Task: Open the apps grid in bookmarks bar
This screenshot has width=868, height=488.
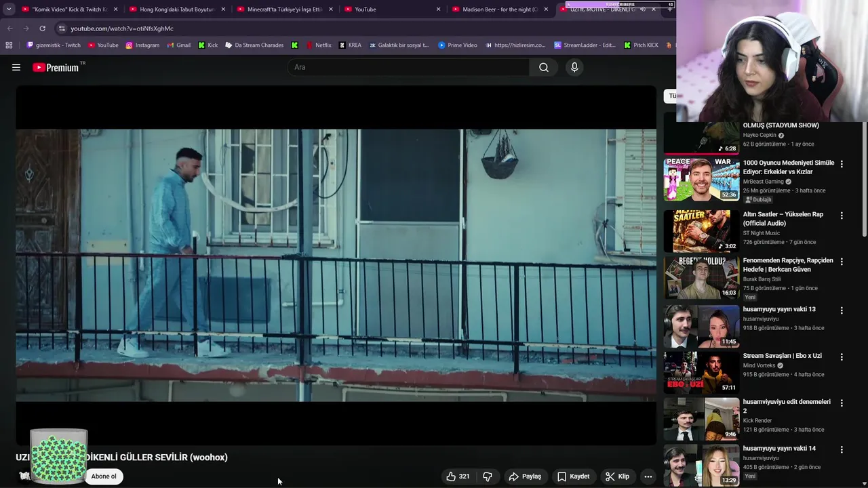Action: 9,45
